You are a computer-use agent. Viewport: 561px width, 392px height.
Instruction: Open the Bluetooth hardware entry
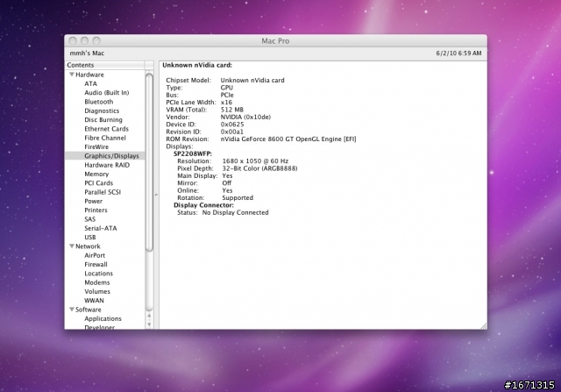point(98,102)
